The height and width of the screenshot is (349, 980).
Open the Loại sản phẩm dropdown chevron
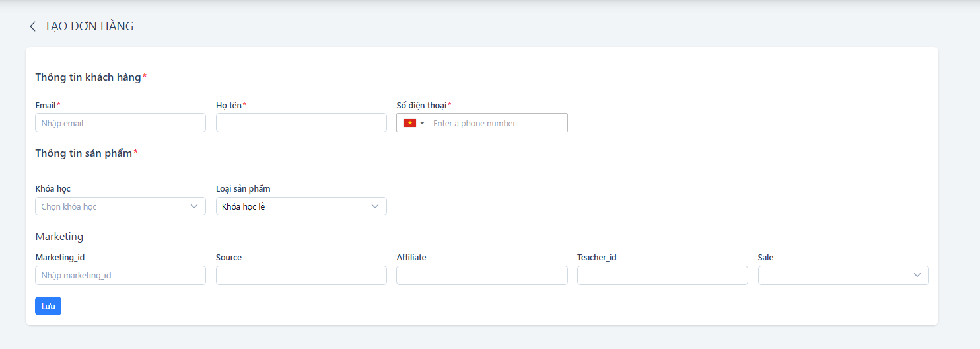click(x=375, y=206)
